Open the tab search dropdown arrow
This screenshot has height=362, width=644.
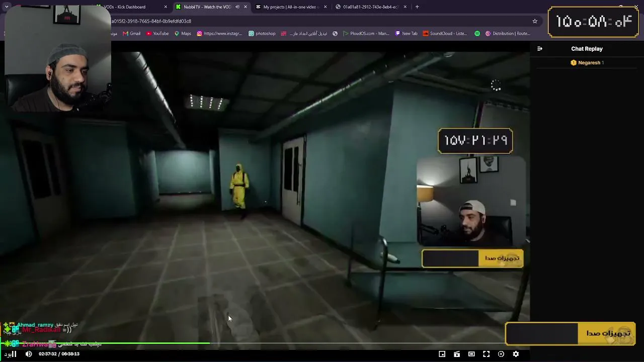tap(7, 7)
